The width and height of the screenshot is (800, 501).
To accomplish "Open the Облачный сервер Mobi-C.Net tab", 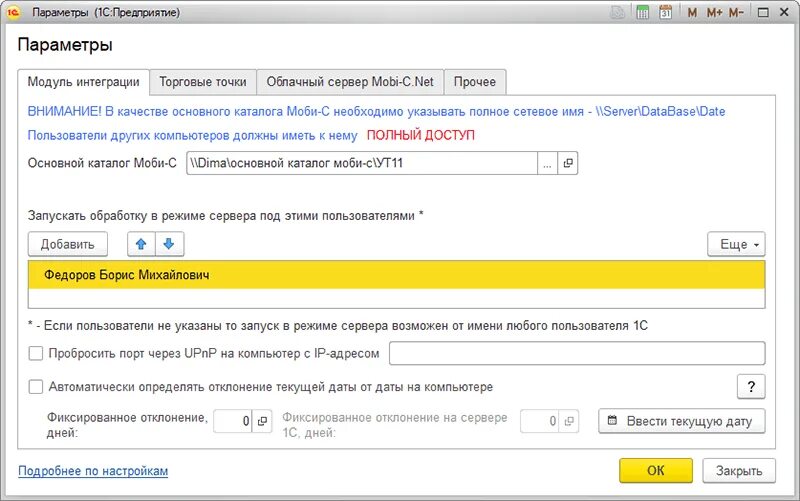I will (350, 82).
